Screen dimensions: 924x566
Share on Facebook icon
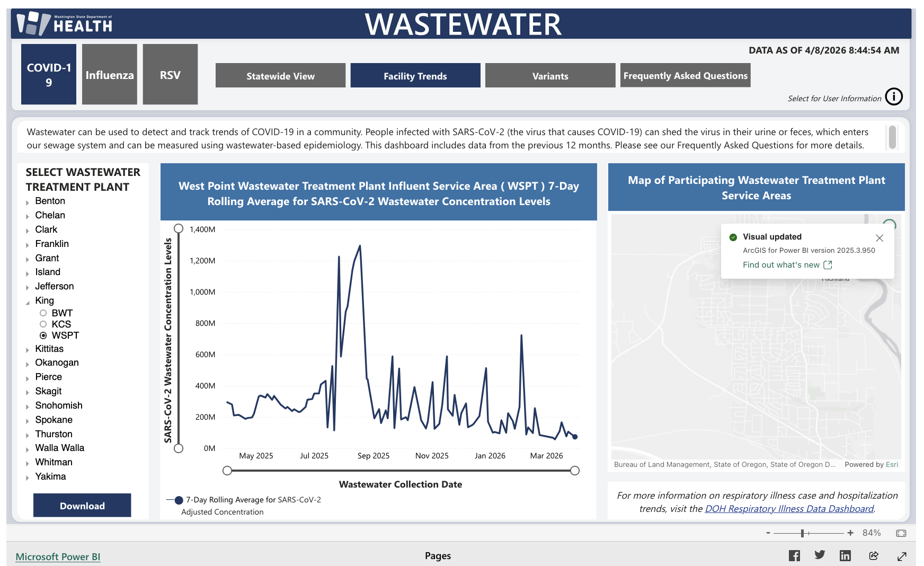pyautogui.click(x=794, y=555)
